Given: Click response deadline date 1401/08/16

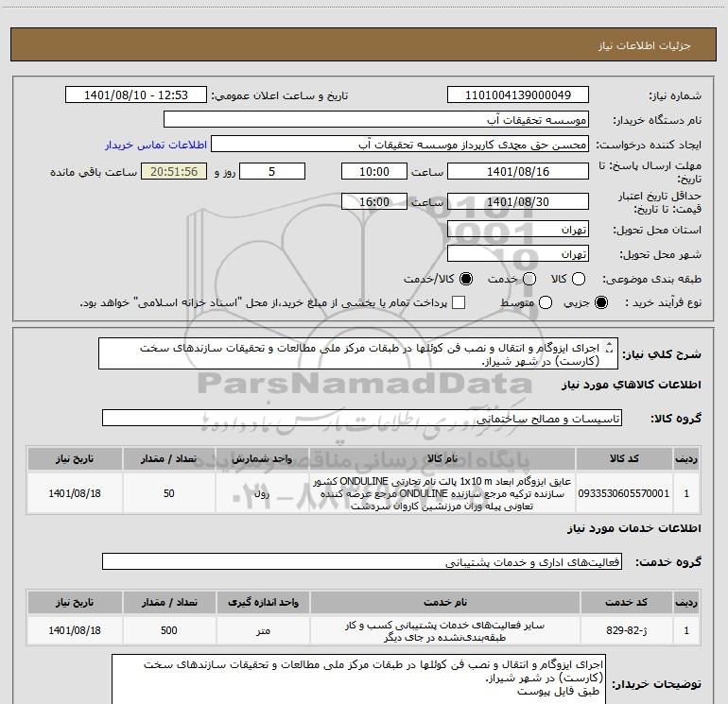Looking at the screenshot, I should point(518,171).
